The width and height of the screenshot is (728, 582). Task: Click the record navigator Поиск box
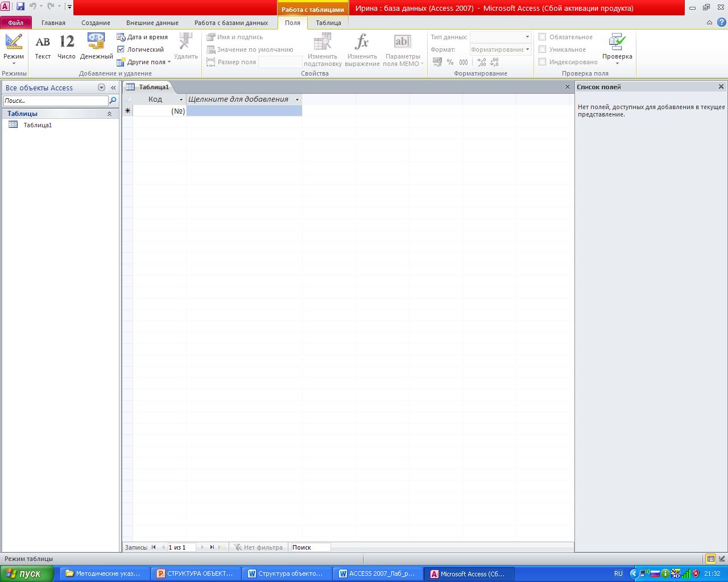(x=310, y=547)
